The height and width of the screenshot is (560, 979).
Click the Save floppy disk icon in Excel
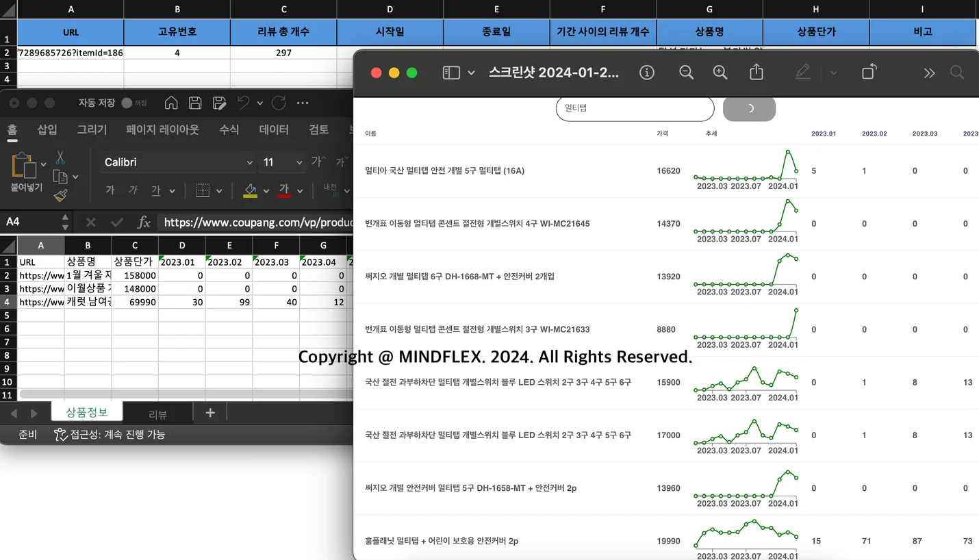(x=195, y=103)
